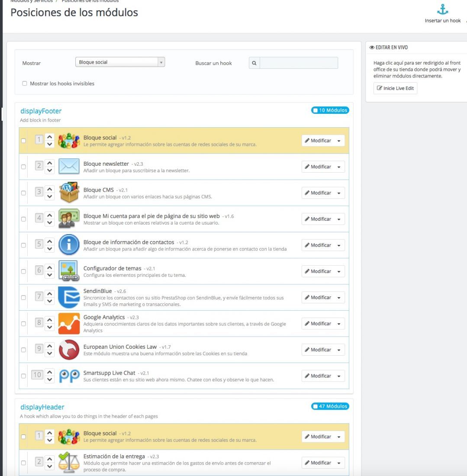Image resolution: width=467 pixels, height=476 pixels.
Task: Expand Modificar options for Bloque Mi cuenta
Action: point(339,219)
